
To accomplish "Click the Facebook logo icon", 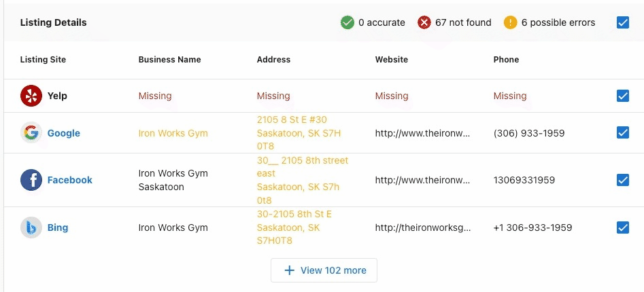I will [x=31, y=180].
